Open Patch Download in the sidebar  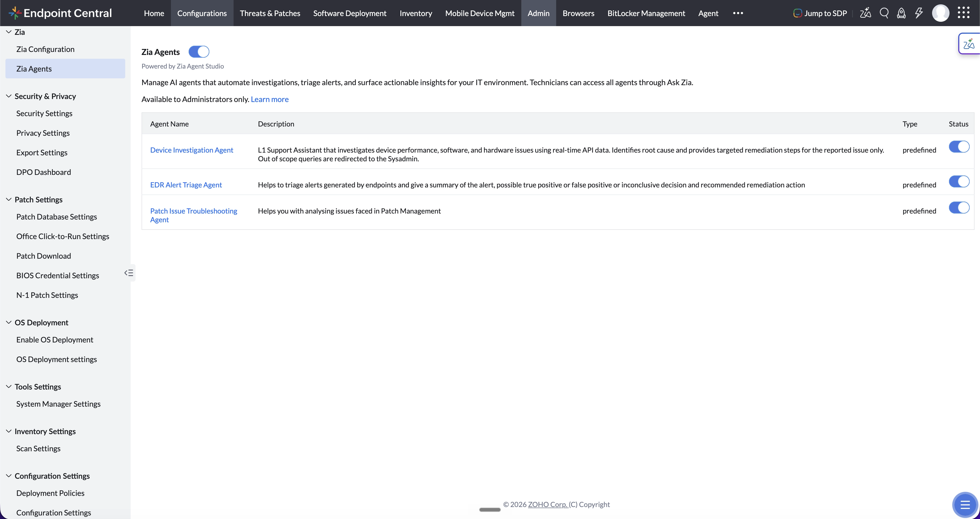pyautogui.click(x=65, y=256)
